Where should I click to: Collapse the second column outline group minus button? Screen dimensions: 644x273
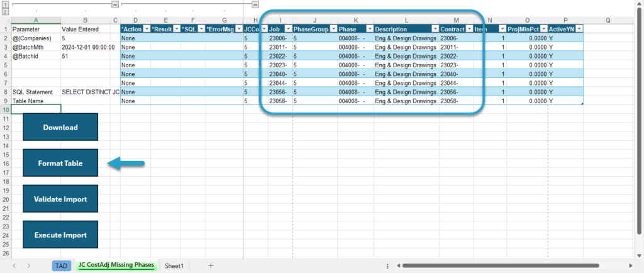[255, 4]
